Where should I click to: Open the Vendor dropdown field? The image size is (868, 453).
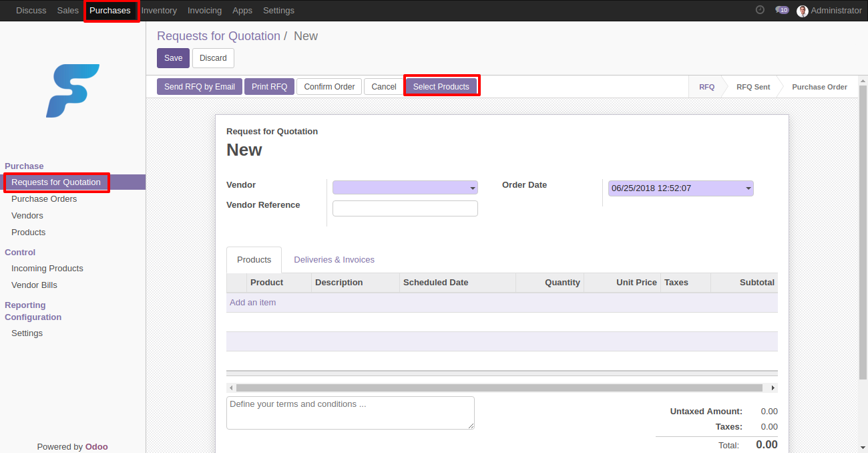point(405,188)
